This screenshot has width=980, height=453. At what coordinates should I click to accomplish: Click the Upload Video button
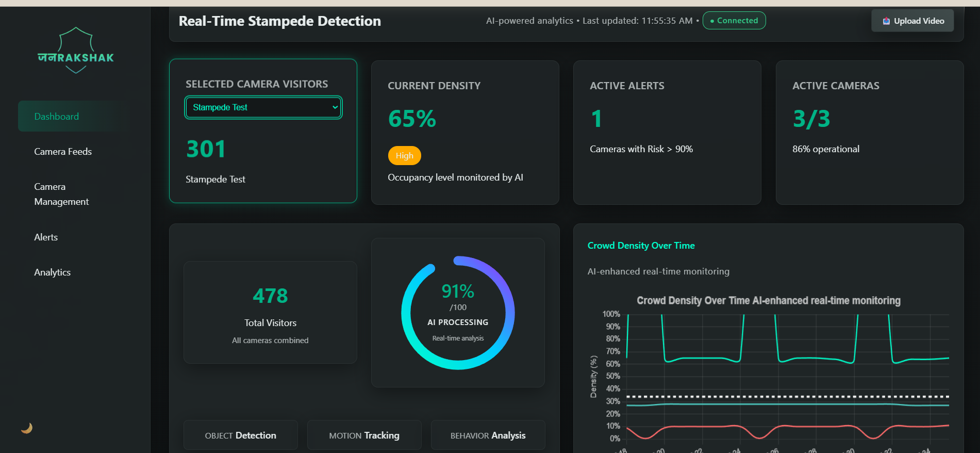pos(912,21)
